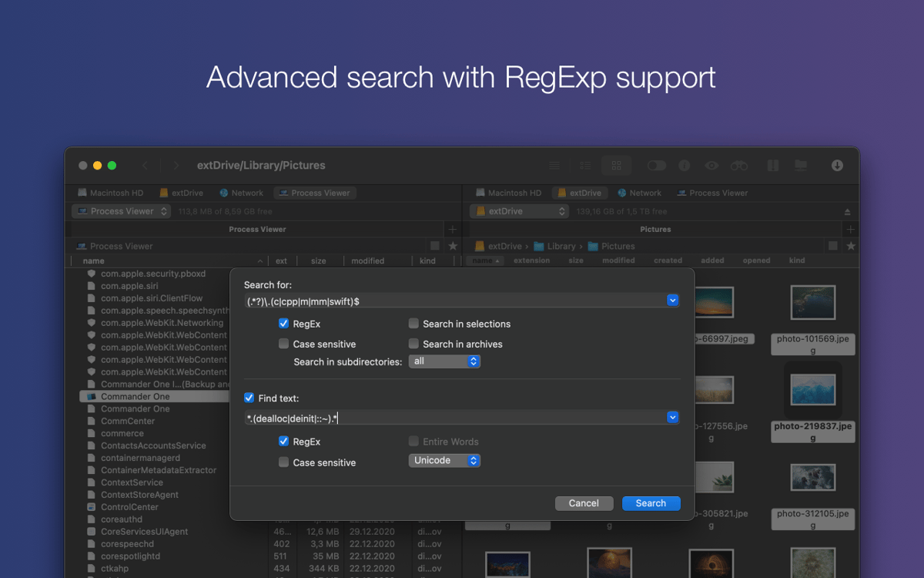Image resolution: width=924 pixels, height=578 pixels.
Task: Select the Process Viewer tab on the left
Action: coord(314,193)
